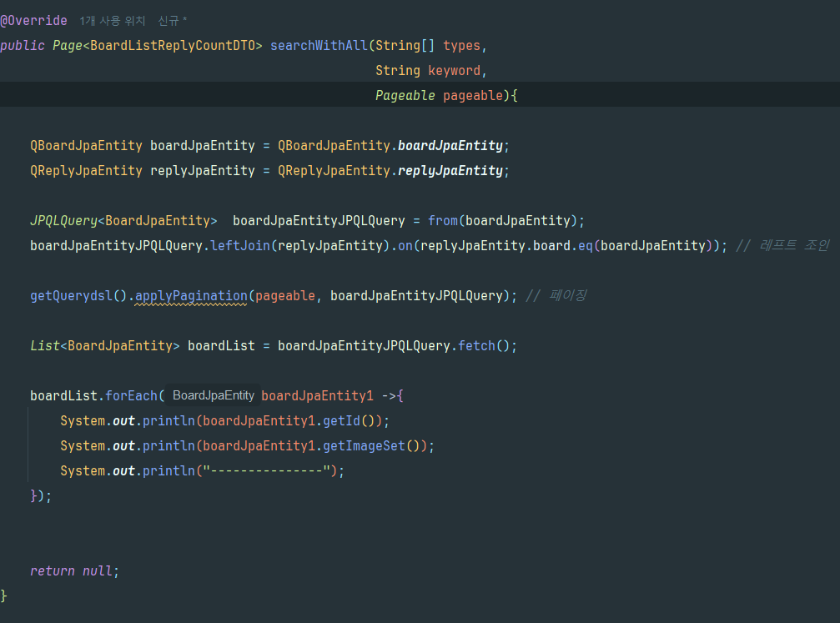
Task: Click the @Override annotation
Action: point(33,20)
